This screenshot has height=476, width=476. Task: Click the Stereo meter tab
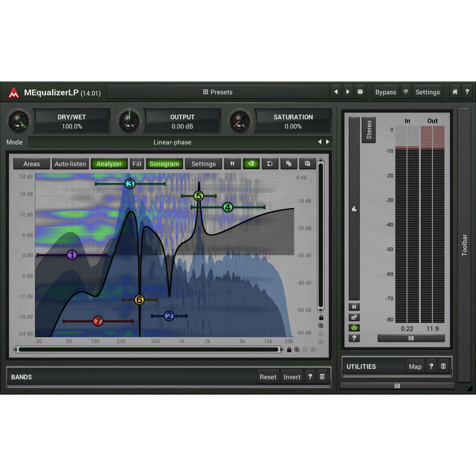pos(369,130)
